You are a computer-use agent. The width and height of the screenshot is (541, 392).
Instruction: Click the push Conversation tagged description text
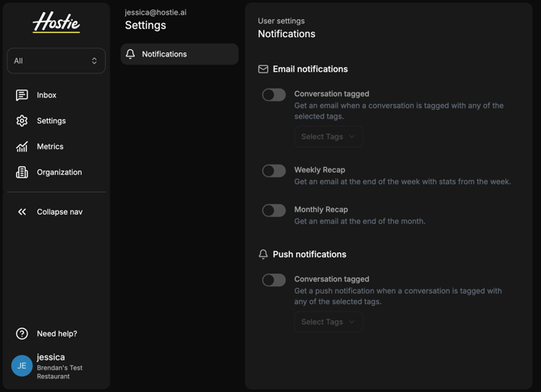point(398,296)
